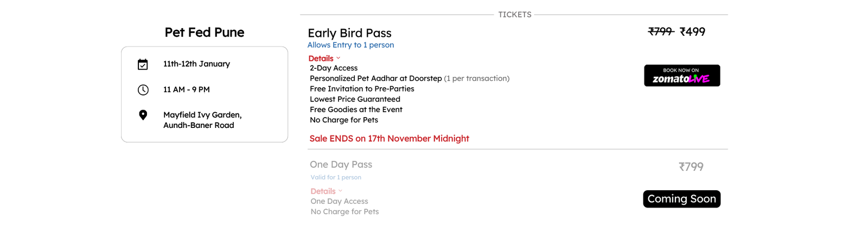The height and width of the screenshot is (226, 868).
Task: Select the Early Bird Pass title
Action: 349,33
